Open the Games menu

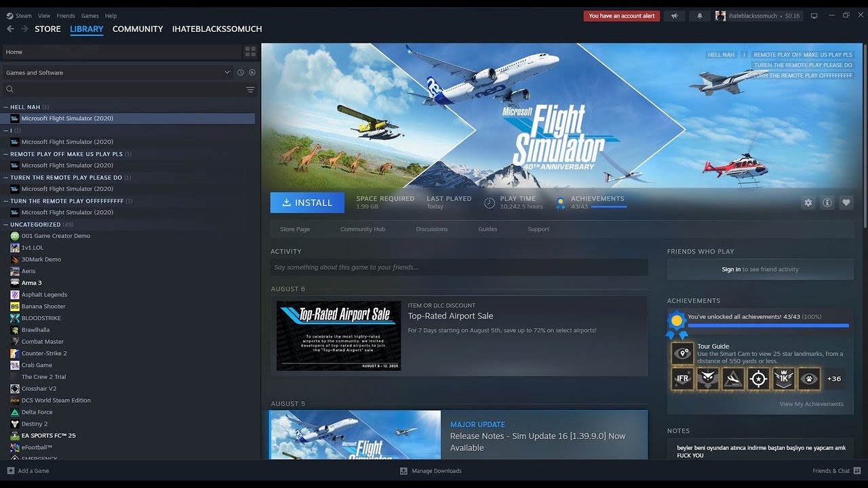(x=90, y=16)
